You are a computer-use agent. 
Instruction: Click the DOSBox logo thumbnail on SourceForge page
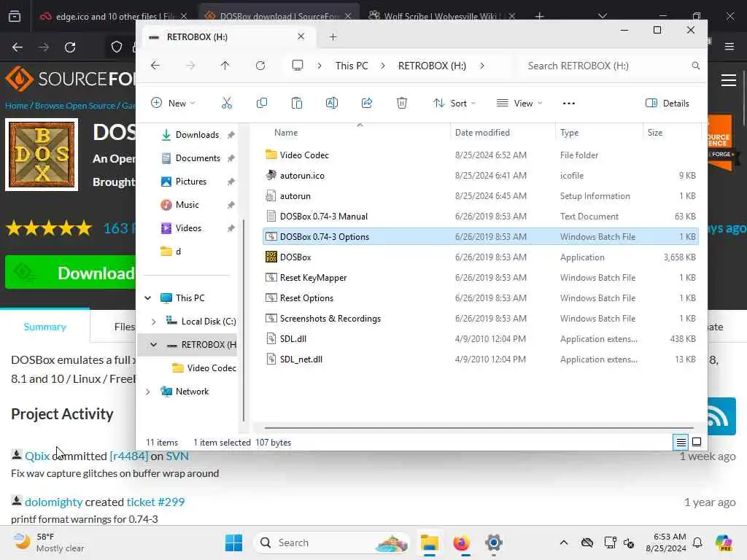42,155
